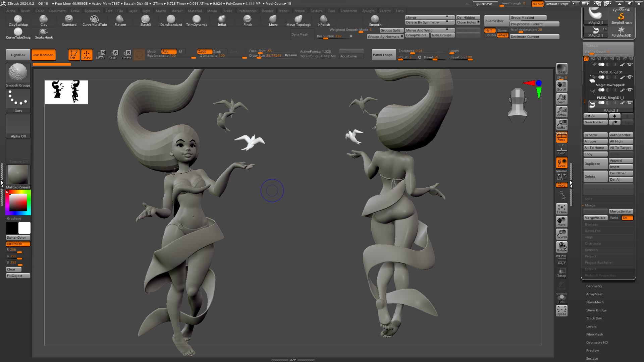Select the ClayBuildup brush
Screen dimensions: 644x362
coord(18,20)
